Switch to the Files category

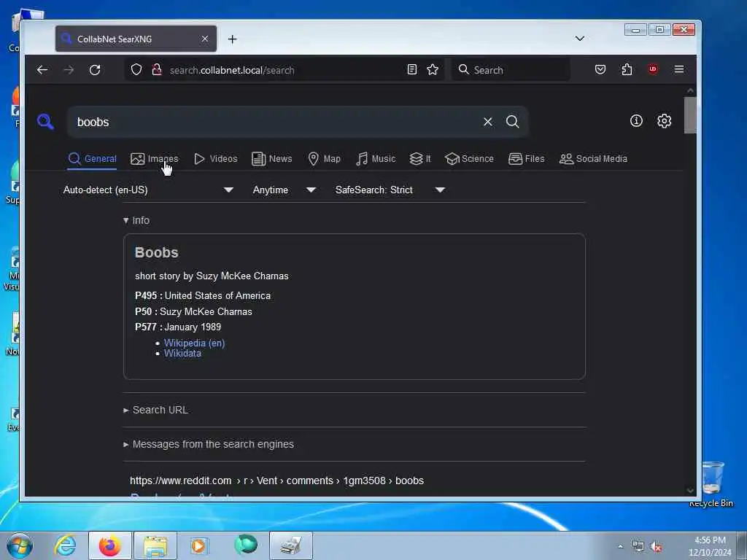coord(527,158)
